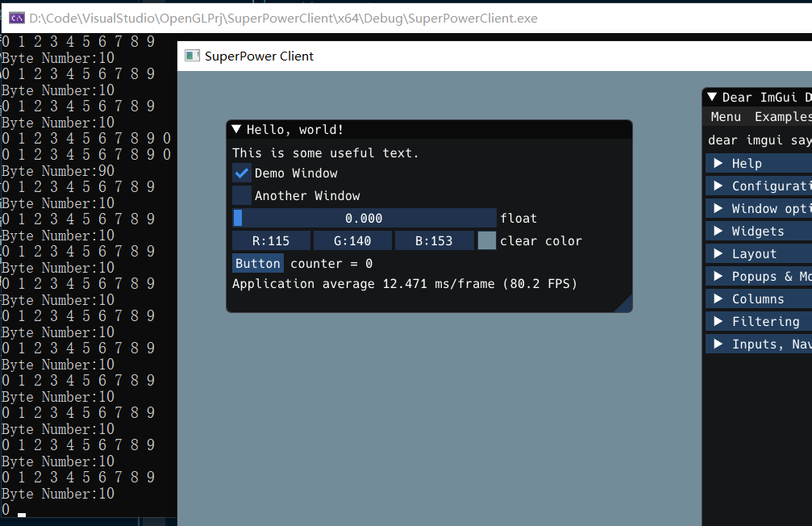Check the Another Window checkbox
Image resolution: width=812 pixels, height=526 pixels.
coord(241,195)
